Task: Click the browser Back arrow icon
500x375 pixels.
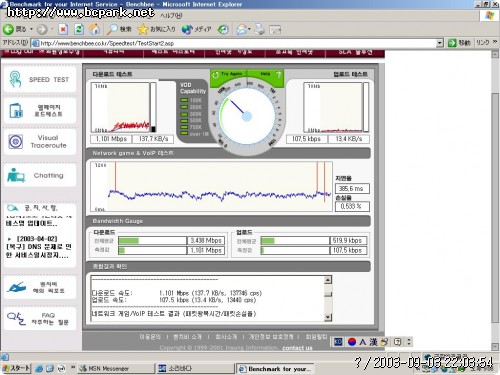Action: point(8,29)
